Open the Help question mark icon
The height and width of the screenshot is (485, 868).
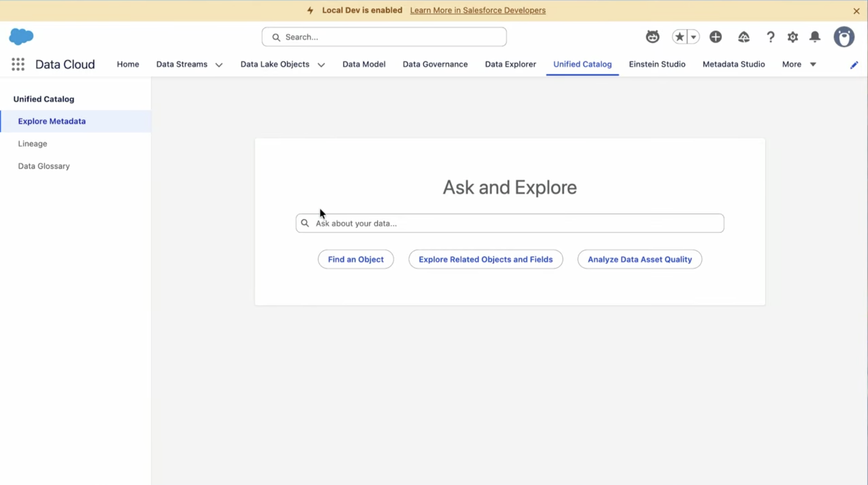tap(770, 37)
